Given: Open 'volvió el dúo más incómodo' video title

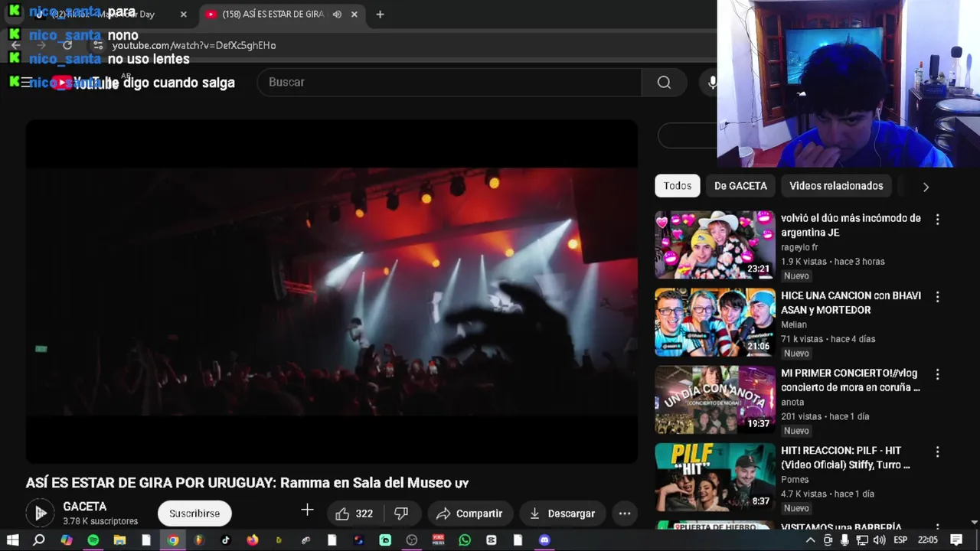Looking at the screenshot, I should tap(851, 225).
